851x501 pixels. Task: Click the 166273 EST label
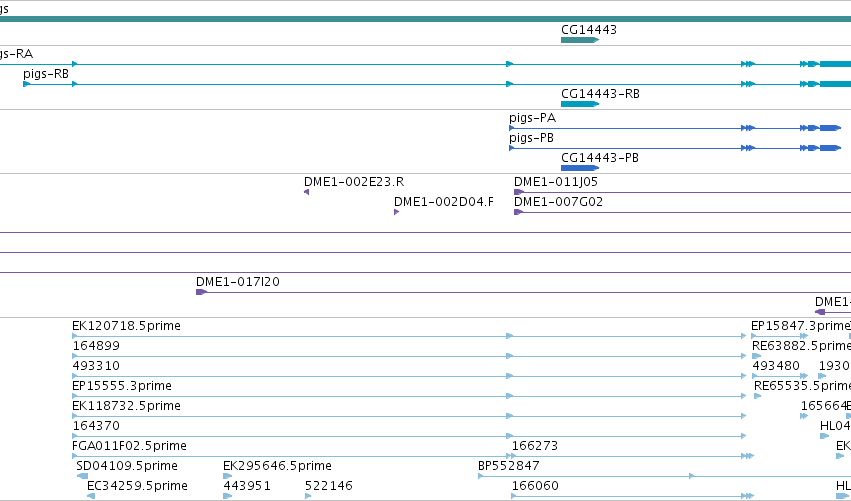pos(535,446)
